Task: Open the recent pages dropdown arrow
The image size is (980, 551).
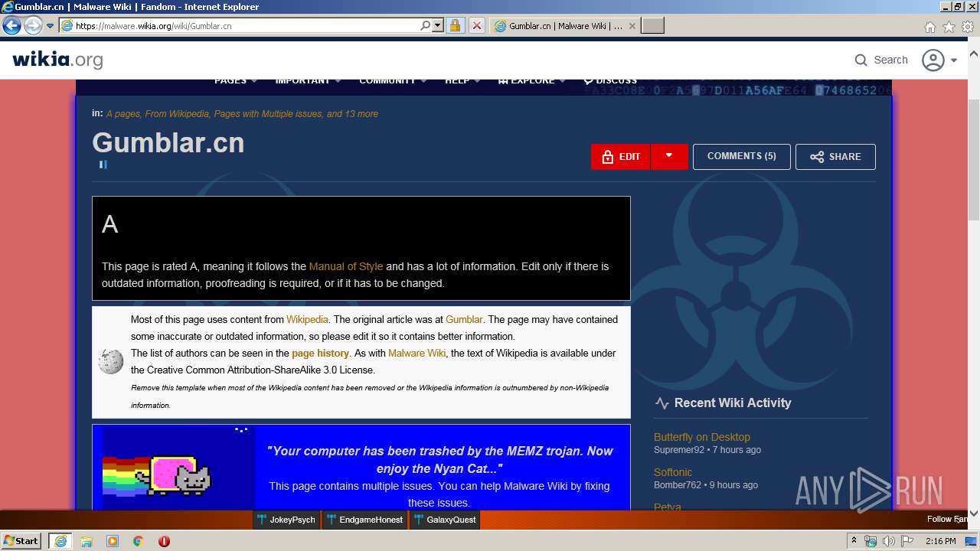Action: [x=50, y=26]
